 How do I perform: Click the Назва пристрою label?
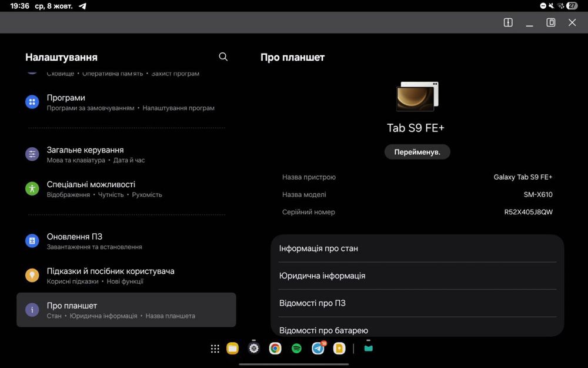309,177
